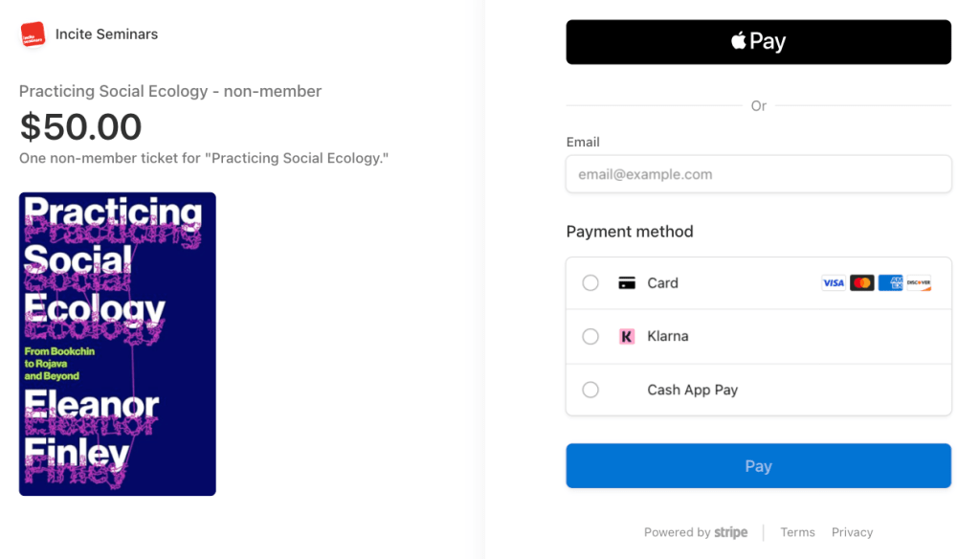Select the Klarna radio button

[x=590, y=337]
